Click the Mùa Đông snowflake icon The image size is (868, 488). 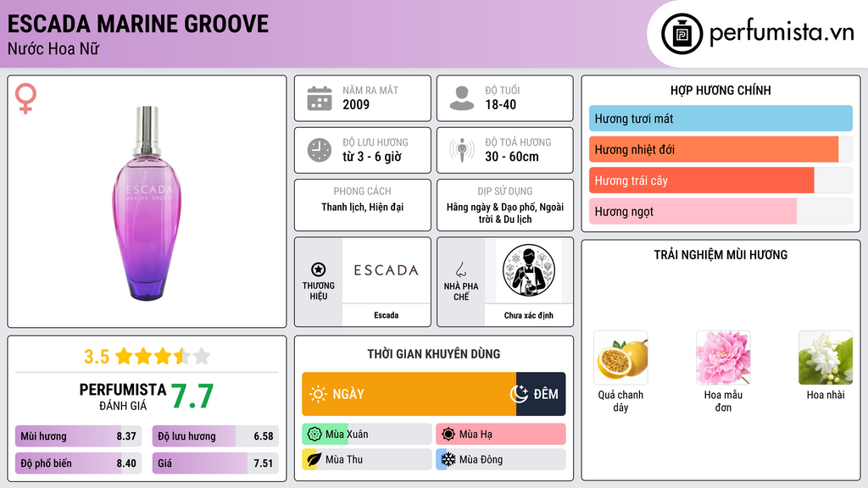point(448,459)
